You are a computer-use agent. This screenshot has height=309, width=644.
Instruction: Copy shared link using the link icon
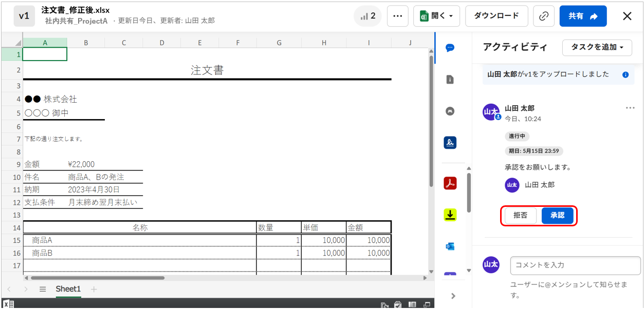coord(543,16)
